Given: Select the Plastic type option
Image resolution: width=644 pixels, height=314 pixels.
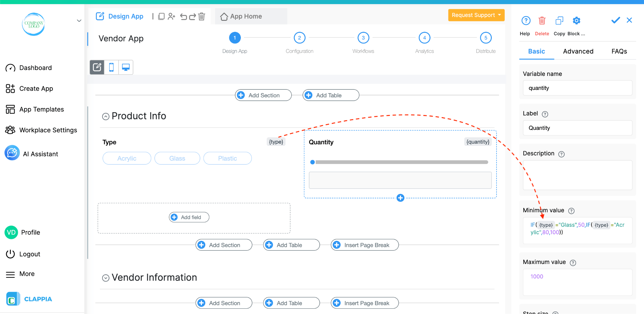Looking at the screenshot, I should click(227, 158).
